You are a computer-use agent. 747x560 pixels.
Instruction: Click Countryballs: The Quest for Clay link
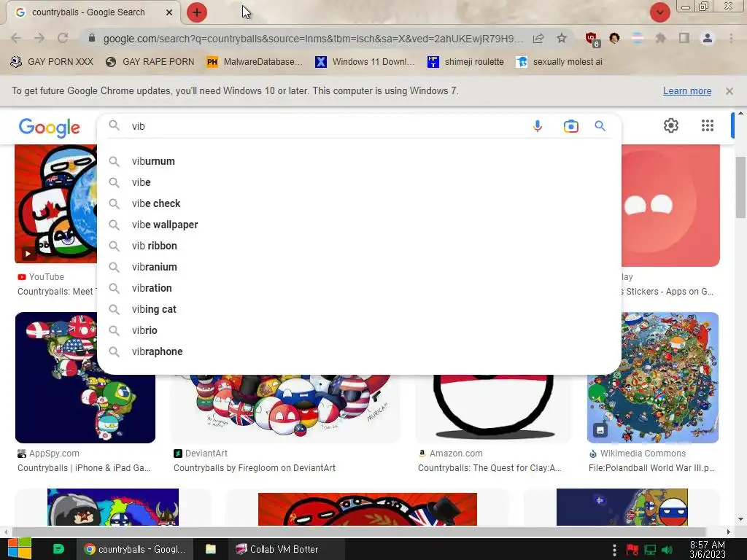[x=489, y=468]
